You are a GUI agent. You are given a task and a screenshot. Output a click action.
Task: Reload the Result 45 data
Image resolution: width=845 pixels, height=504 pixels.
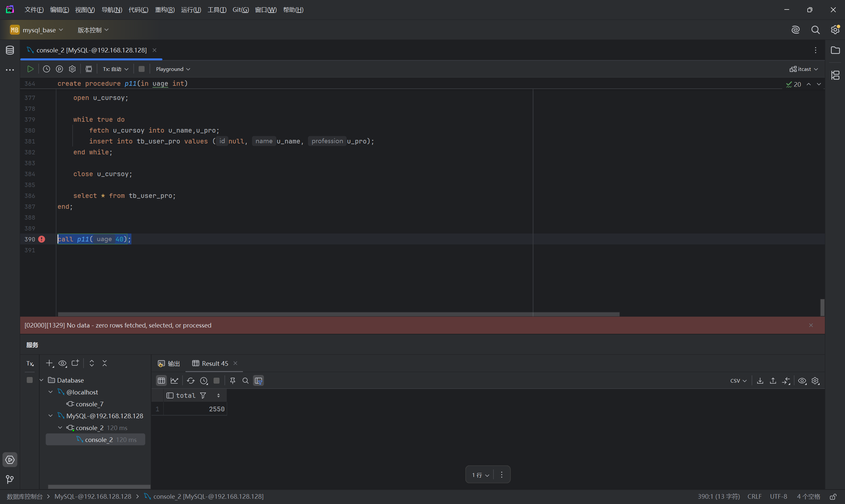190,381
